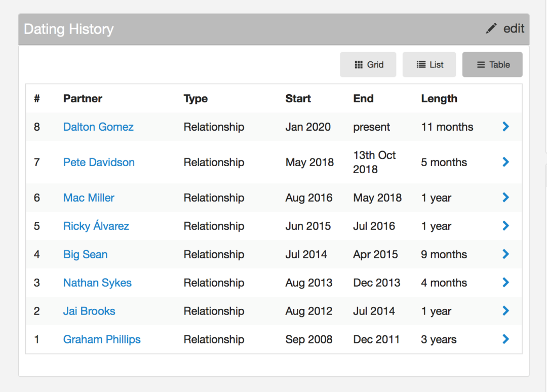Expand Mac Miller row chevron arrow
Viewport: 547px width, 392px height.
click(x=506, y=198)
